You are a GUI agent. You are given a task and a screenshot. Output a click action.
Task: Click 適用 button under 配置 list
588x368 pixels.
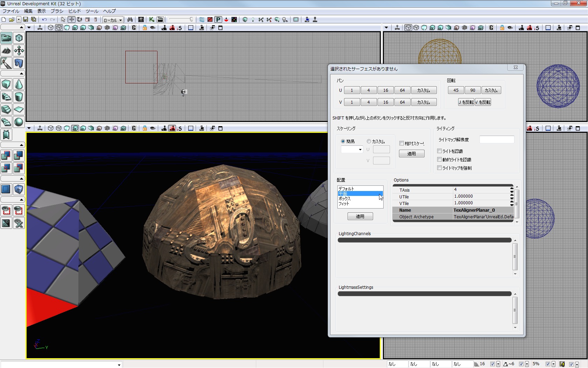(x=360, y=217)
